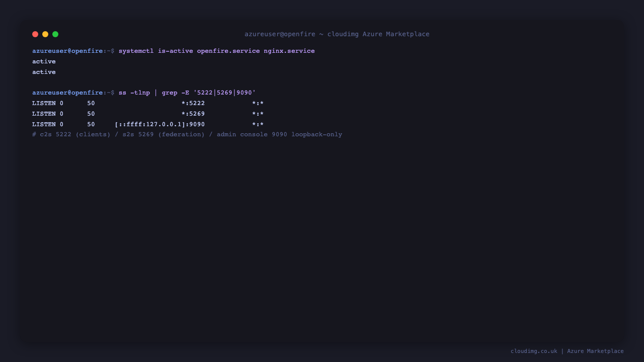The image size is (644, 362).
Task: Click the first 'active' output line
Action: point(44,62)
